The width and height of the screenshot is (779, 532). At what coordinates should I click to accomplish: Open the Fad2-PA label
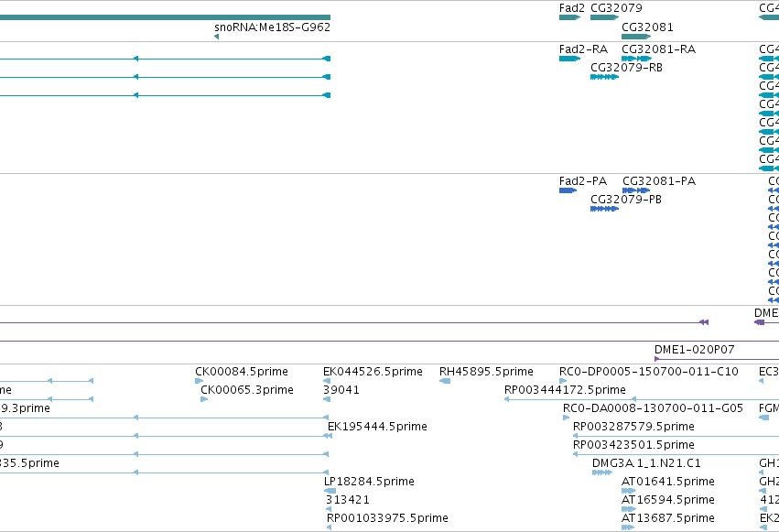click(x=583, y=180)
